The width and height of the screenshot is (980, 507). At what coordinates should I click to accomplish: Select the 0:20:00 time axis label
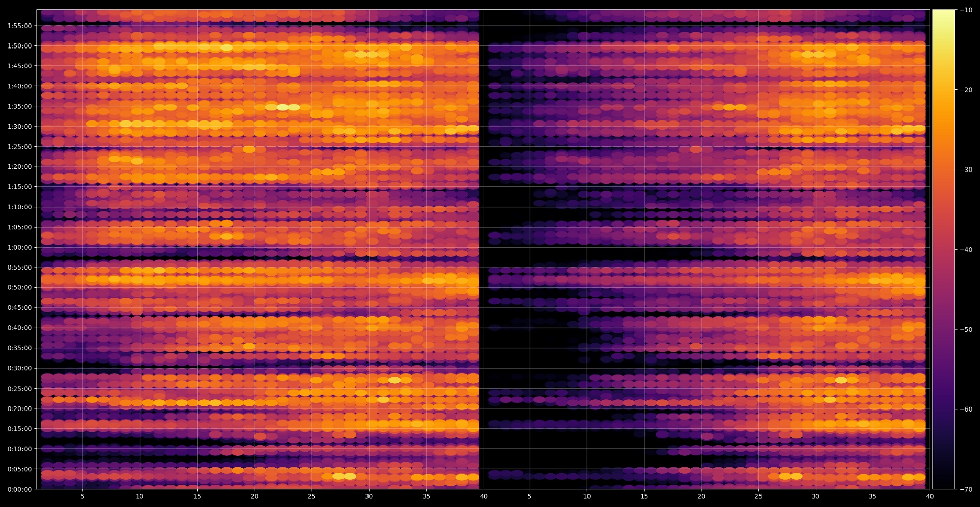(19, 408)
